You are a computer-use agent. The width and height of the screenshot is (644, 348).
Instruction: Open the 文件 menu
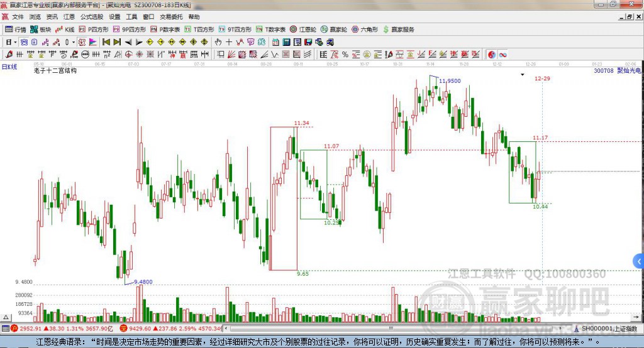tap(18, 17)
